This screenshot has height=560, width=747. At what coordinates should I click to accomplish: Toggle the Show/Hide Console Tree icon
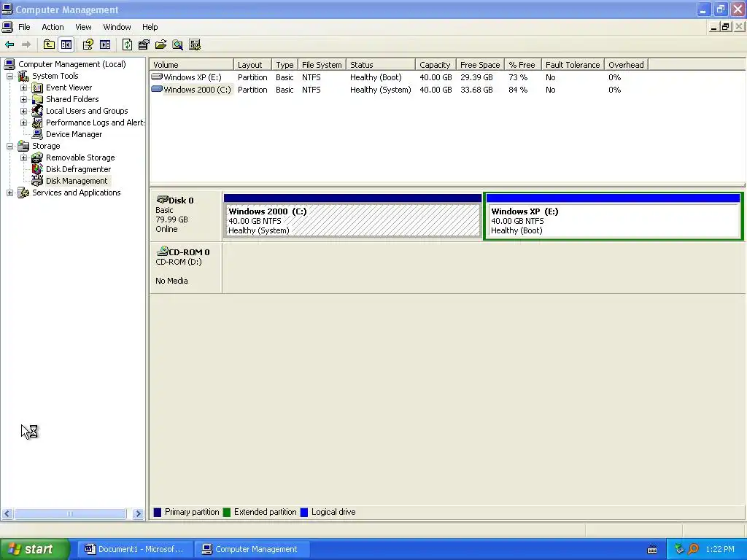(66, 44)
